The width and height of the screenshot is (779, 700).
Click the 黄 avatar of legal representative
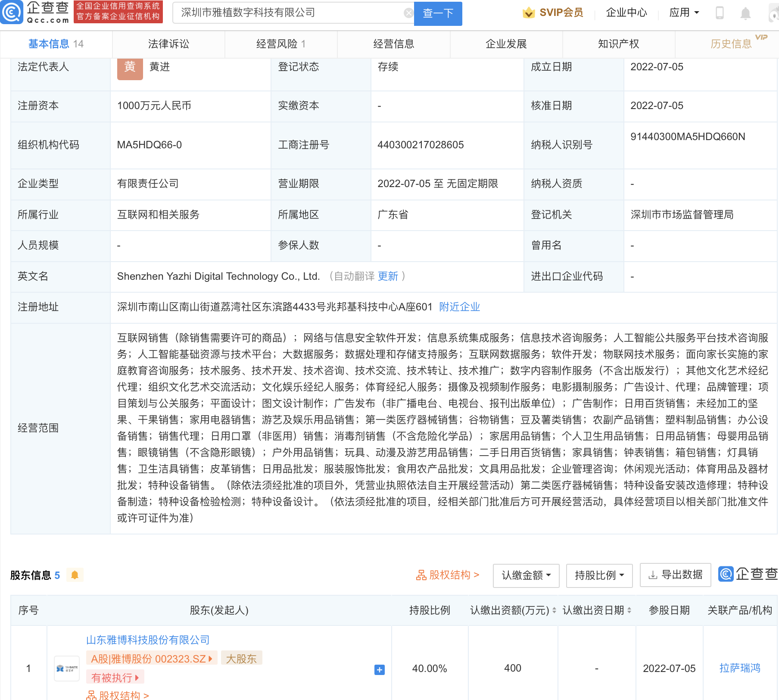tap(130, 68)
